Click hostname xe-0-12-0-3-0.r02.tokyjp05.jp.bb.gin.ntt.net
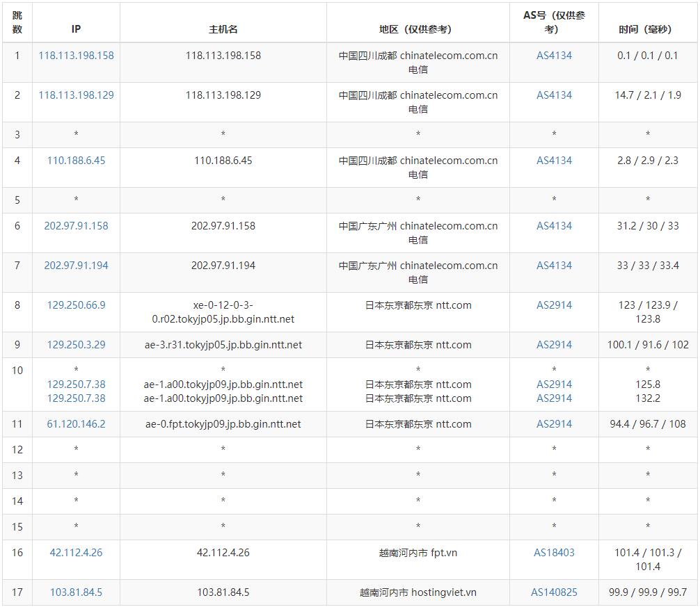Image resolution: width=700 pixels, height=607 pixels. pyautogui.click(x=223, y=312)
